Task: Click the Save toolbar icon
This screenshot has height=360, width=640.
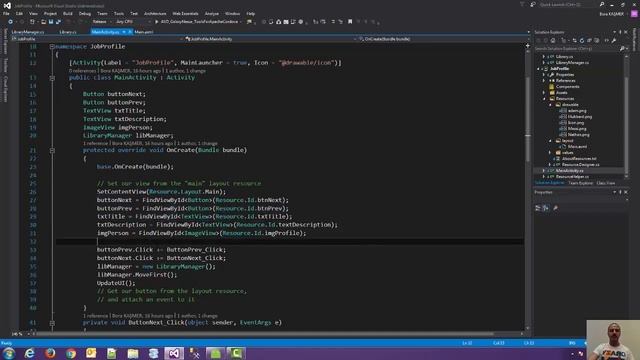Action: point(51,22)
